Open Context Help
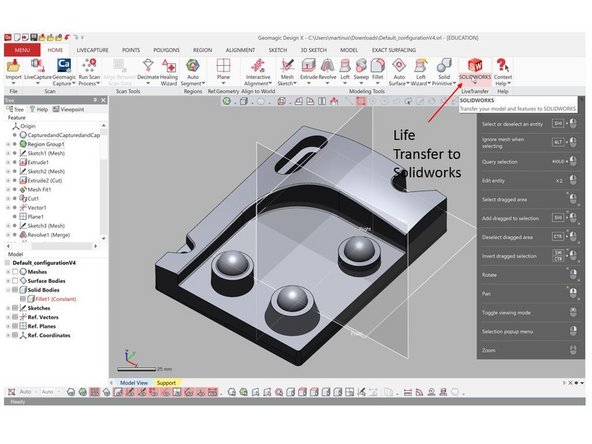Screen dimensions: 592x444 click(x=503, y=66)
